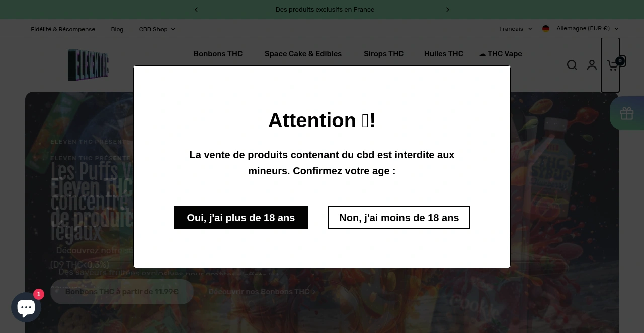
Task: Click the right arrow on the announcement bar
Action: pos(448,10)
